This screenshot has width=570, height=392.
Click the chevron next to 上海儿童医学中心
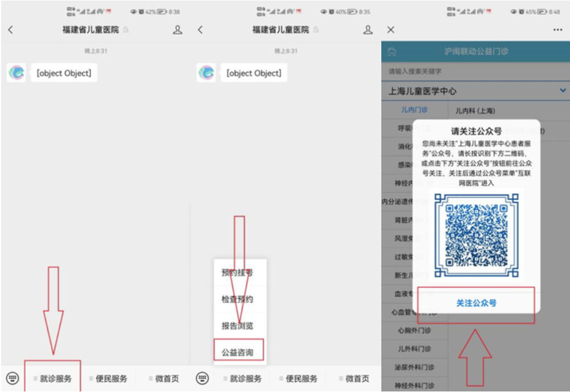pos(563,91)
